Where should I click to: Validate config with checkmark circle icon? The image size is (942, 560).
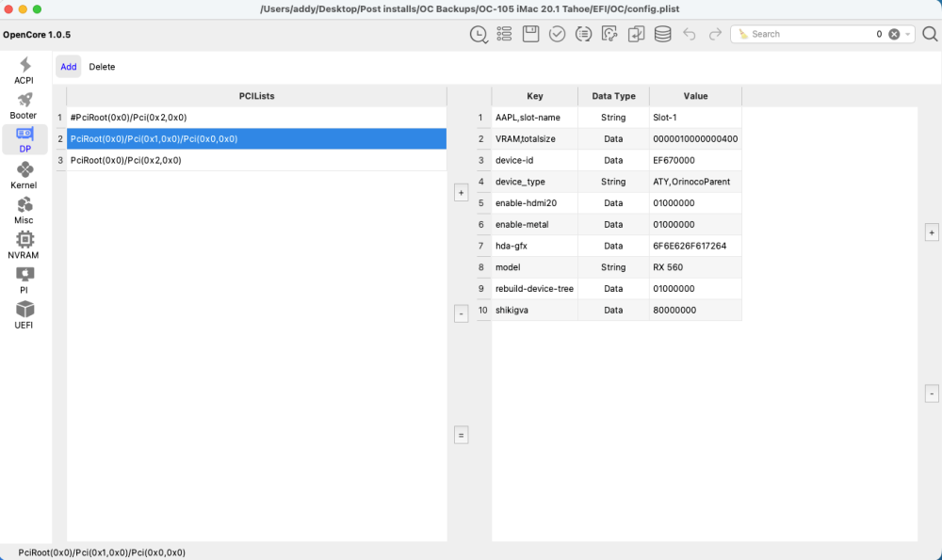click(557, 34)
